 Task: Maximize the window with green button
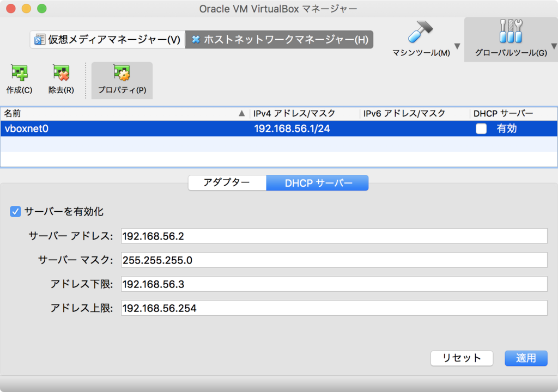click(x=42, y=9)
